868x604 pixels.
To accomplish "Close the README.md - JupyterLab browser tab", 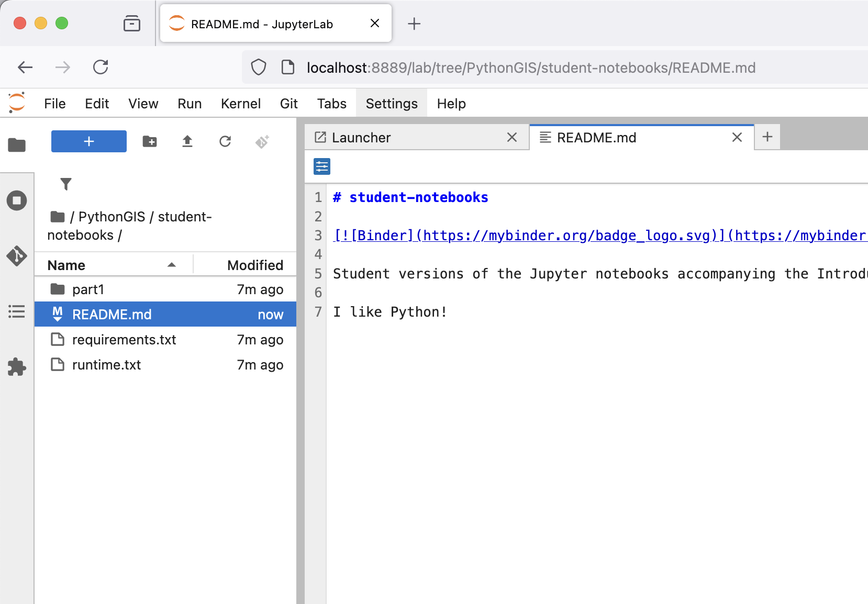I will pyautogui.click(x=375, y=24).
